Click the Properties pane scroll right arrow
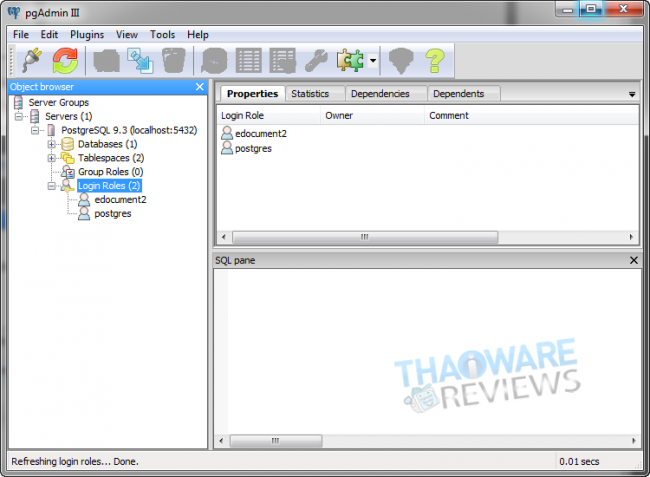The image size is (650, 477). (631, 237)
